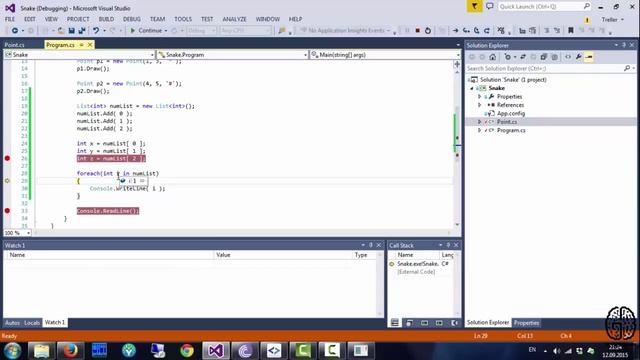Image resolution: width=640 pixels, height=360 pixels.
Task: Toggle auto-hide pin on Watch 1 panel
Action: (371, 245)
